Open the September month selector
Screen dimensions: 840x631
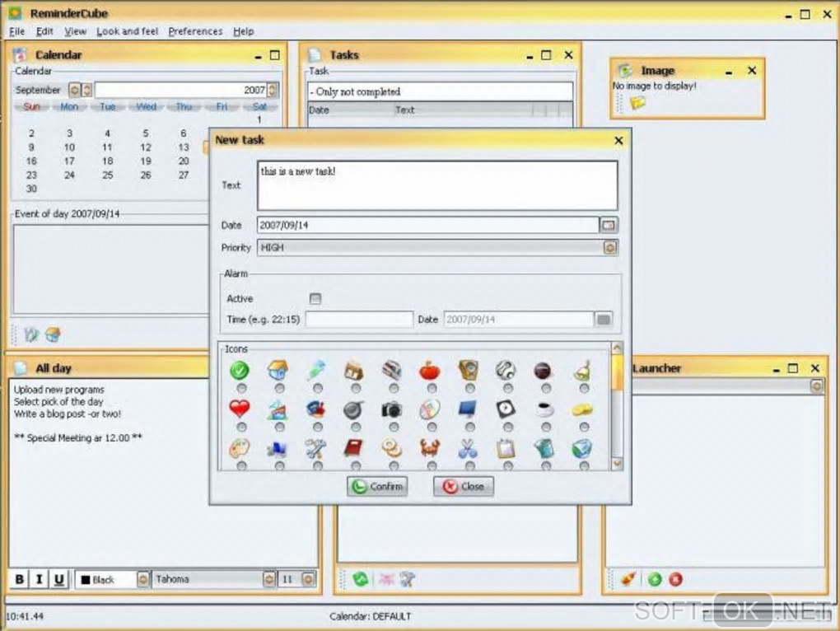pos(74,90)
